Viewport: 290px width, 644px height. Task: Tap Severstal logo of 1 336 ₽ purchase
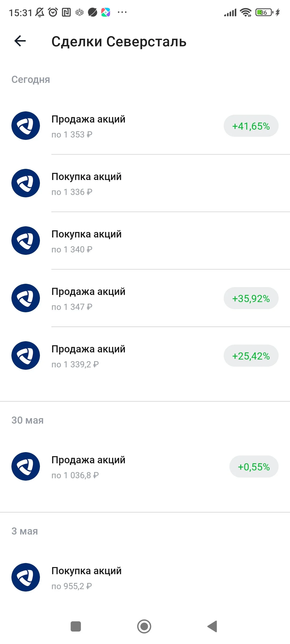coord(25,183)
